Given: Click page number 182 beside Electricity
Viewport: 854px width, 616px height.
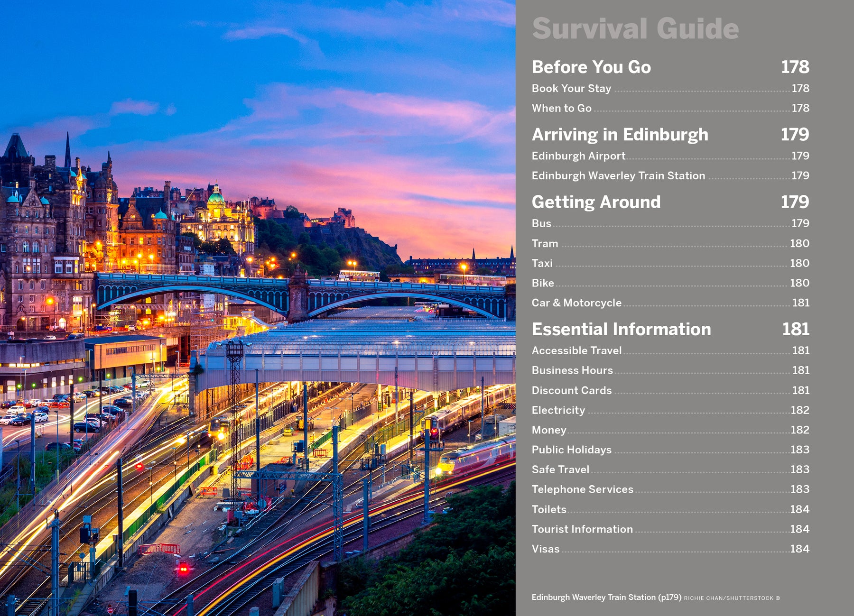Looking at the screenshot, I should 800,410.
